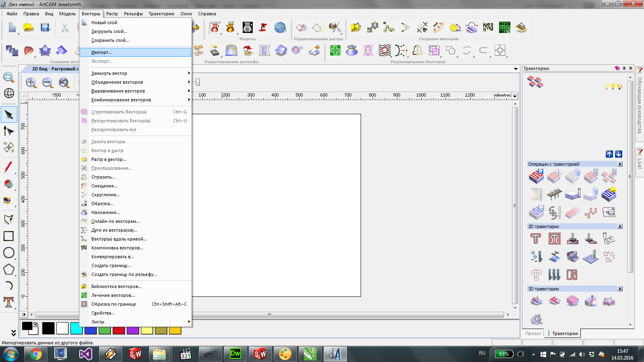Click the Windows Start button
The width and height of the screenshot is (644, 362).
tap(10, 354)
